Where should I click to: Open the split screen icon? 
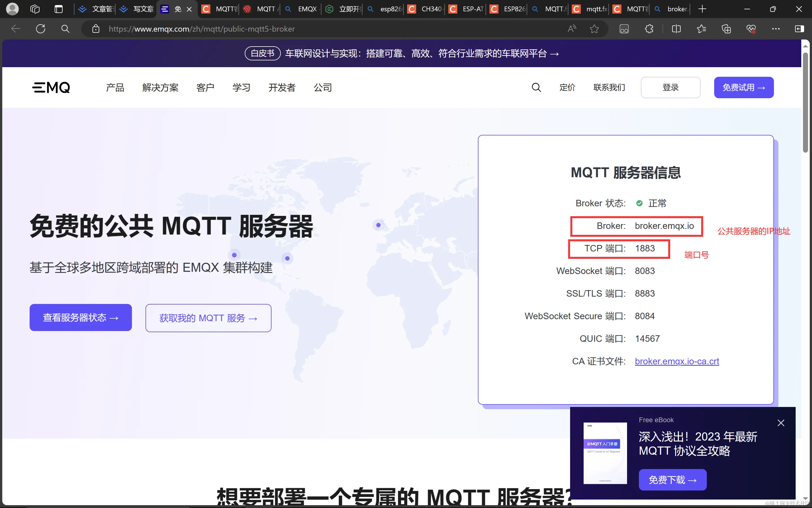[x=676, y=29]
